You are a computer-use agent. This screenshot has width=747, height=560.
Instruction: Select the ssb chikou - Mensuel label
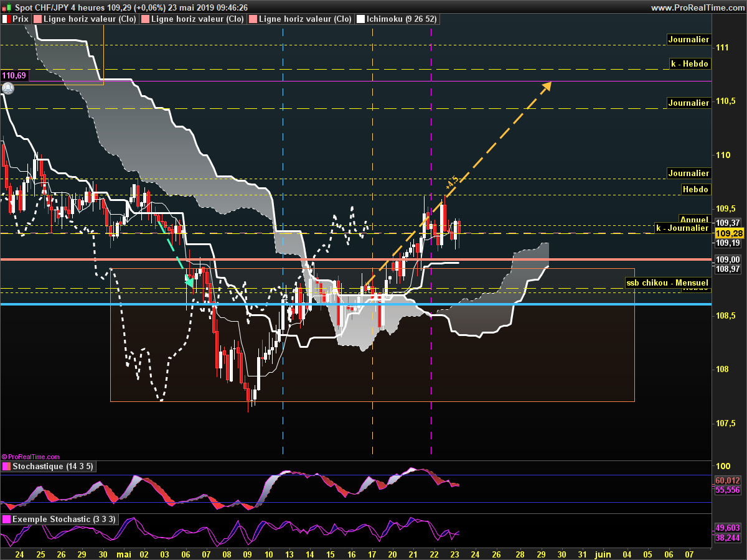[667, 282]
